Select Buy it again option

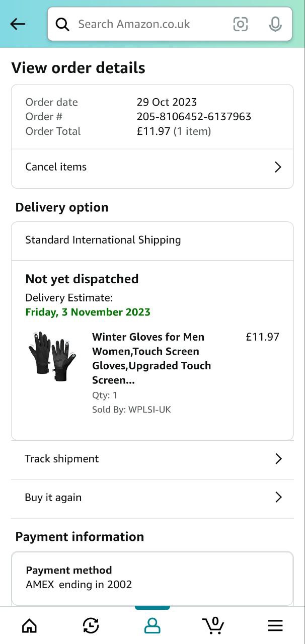coord(53,498)
